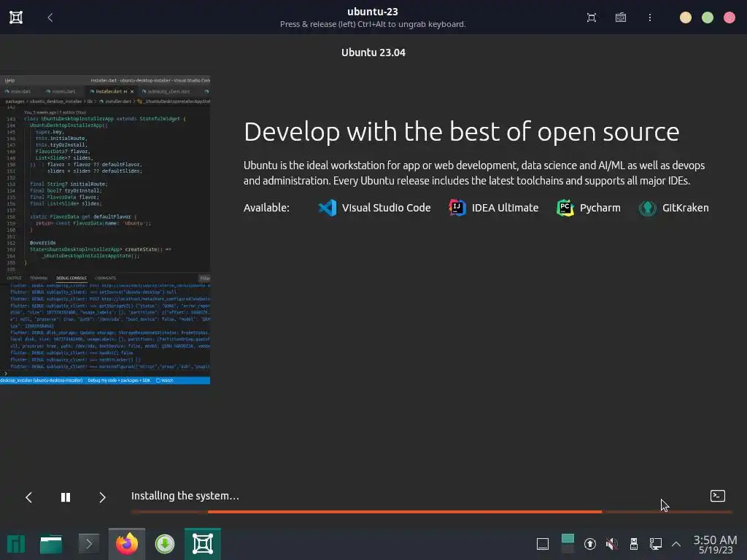The image size is (747, 560).
Task: Click the 'Available:' label
Action: click(x=266, y=208)
